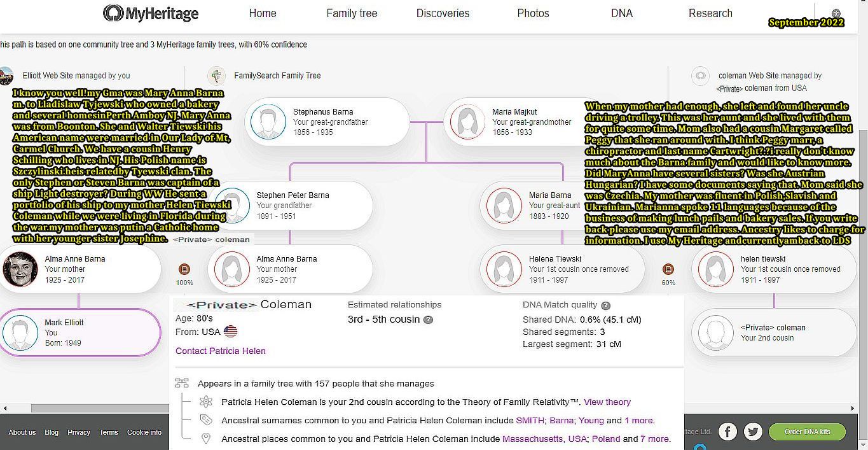Click Maria Barna's avatar icon
Screen dimensions: 868x450
click(504, 206)
